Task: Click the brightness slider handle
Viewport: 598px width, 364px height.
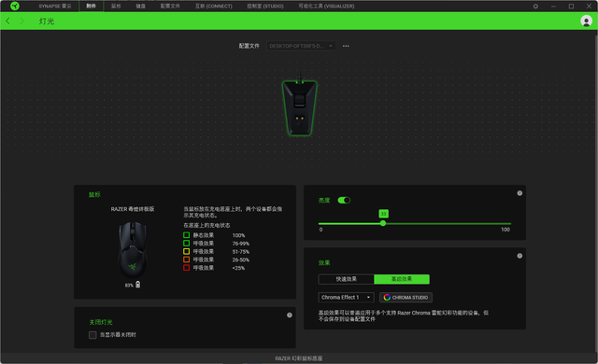Action: pyautogui.click(x=383, y=223)
